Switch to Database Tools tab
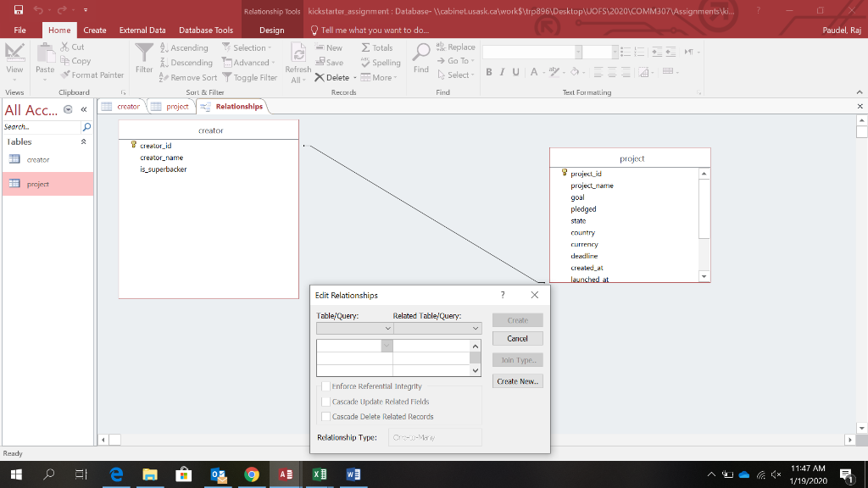868x488 pixels. pyautogui.click(x=206, y=30)
